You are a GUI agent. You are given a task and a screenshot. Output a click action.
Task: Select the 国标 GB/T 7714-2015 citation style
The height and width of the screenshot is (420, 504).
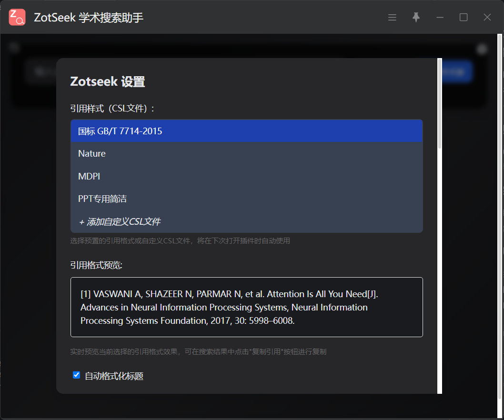click(x=247, y=131)
